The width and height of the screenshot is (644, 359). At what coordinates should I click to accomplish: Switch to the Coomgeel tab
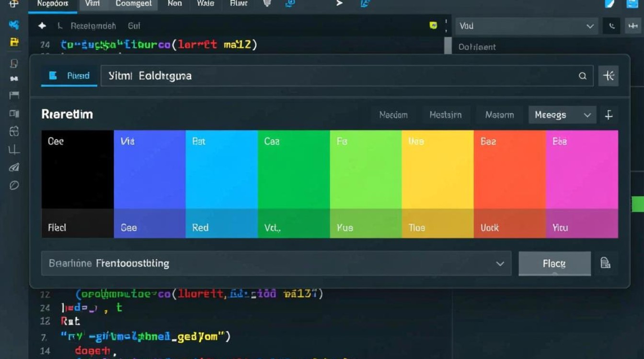[134, 4]
